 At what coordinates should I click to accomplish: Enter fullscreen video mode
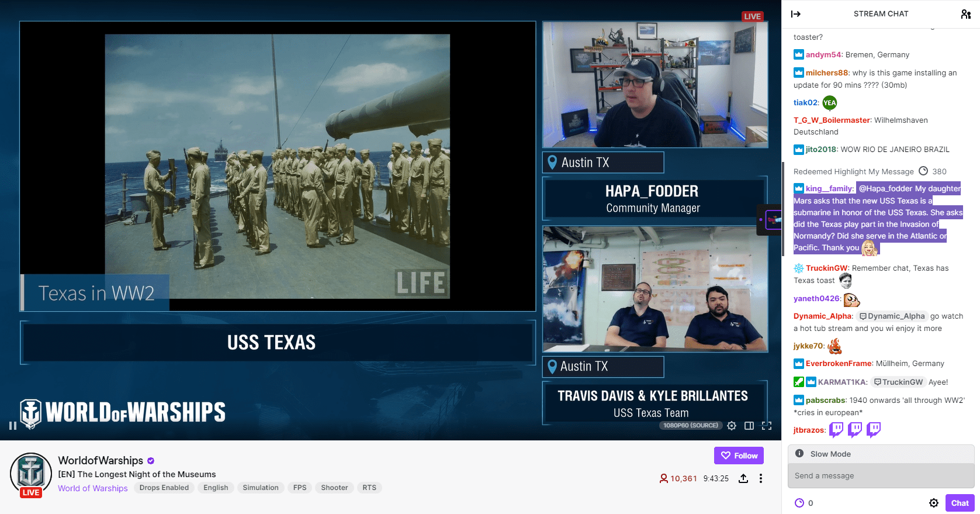click(767, 426)
